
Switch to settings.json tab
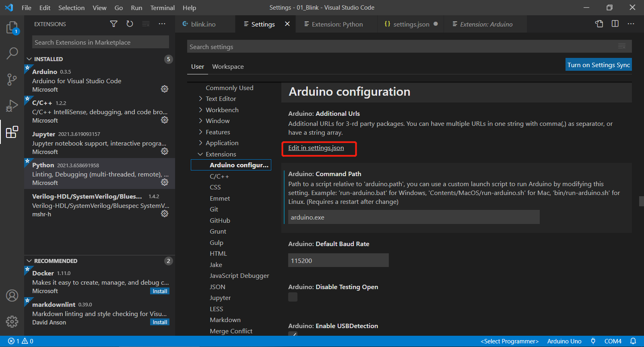pos(411,24)
